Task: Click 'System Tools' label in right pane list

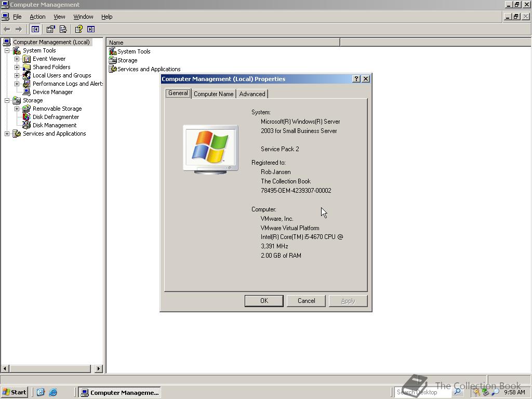Action: 134,51
